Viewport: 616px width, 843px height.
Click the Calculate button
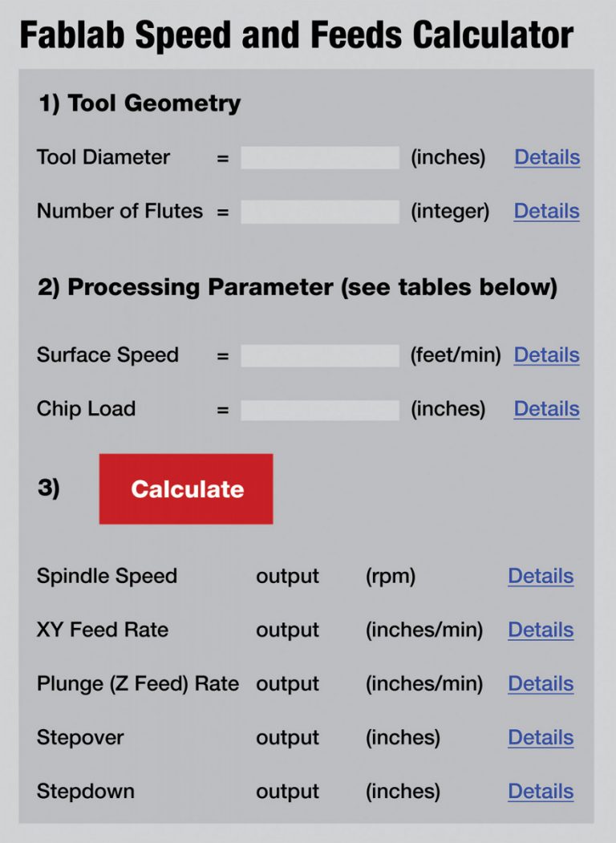click(185, 488)
